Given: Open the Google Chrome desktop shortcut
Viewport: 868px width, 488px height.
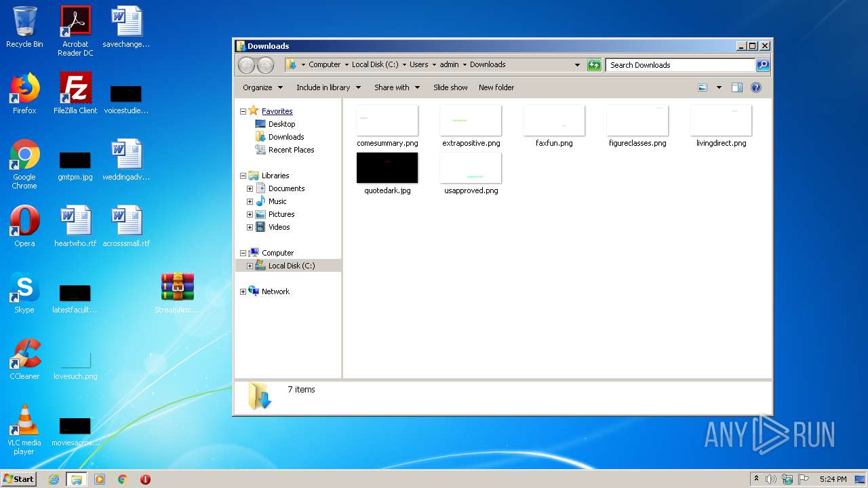Looking at the screenshot, I should (24, 164).
